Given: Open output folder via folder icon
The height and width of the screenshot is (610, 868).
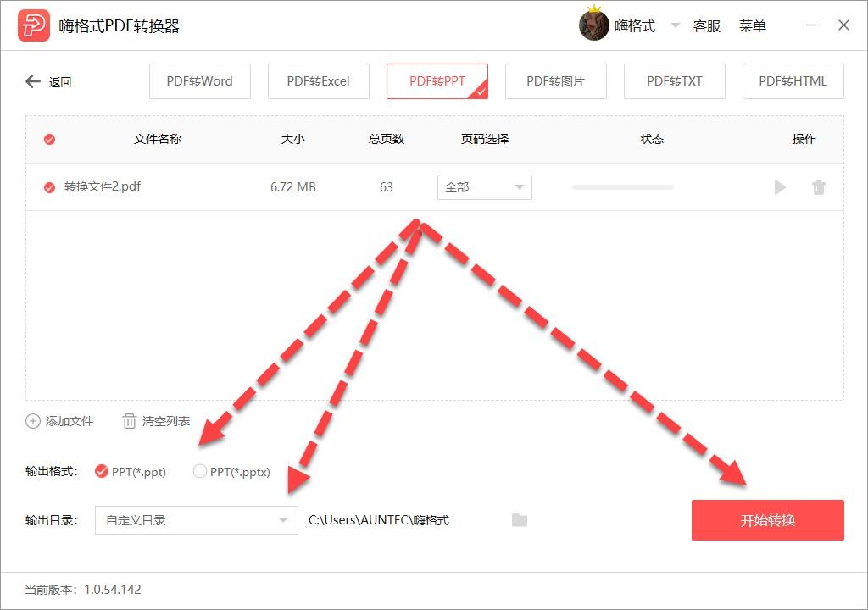Looking at the screenshot, I should click(x=520, y=520).
